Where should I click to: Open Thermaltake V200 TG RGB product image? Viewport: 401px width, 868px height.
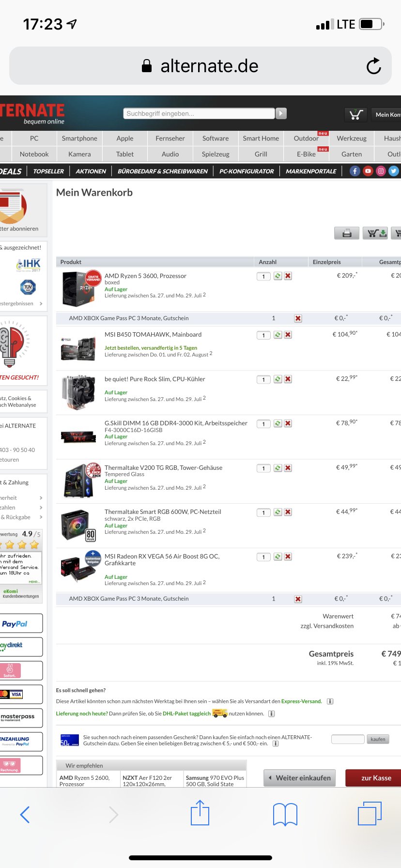[80, 480]
